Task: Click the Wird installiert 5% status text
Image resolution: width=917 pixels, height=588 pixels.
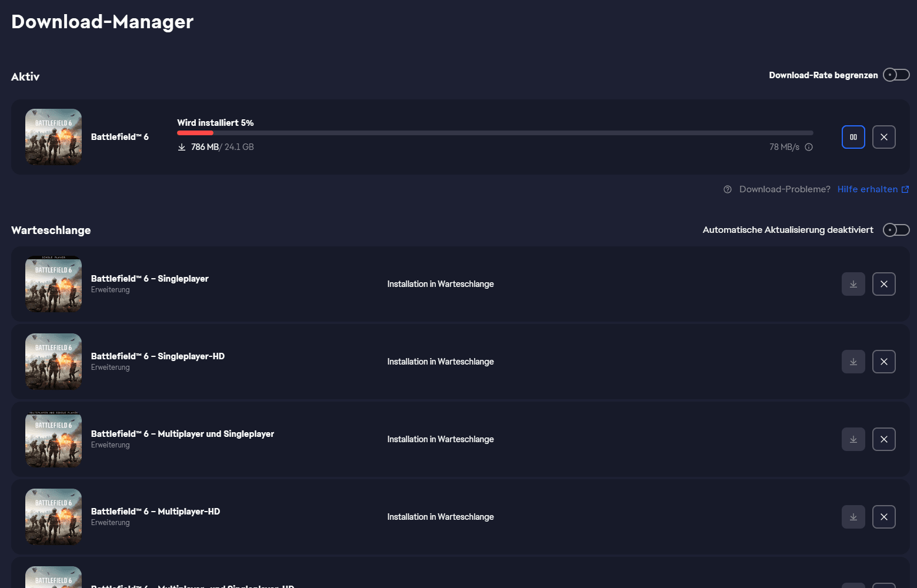Action: [x=215, y=123]
